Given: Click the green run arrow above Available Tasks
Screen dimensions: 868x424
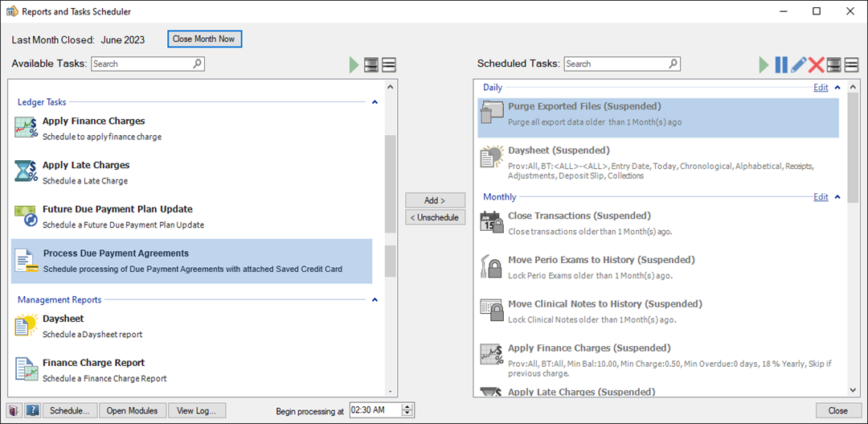Looking at the screenshot, I should point(354,65).
